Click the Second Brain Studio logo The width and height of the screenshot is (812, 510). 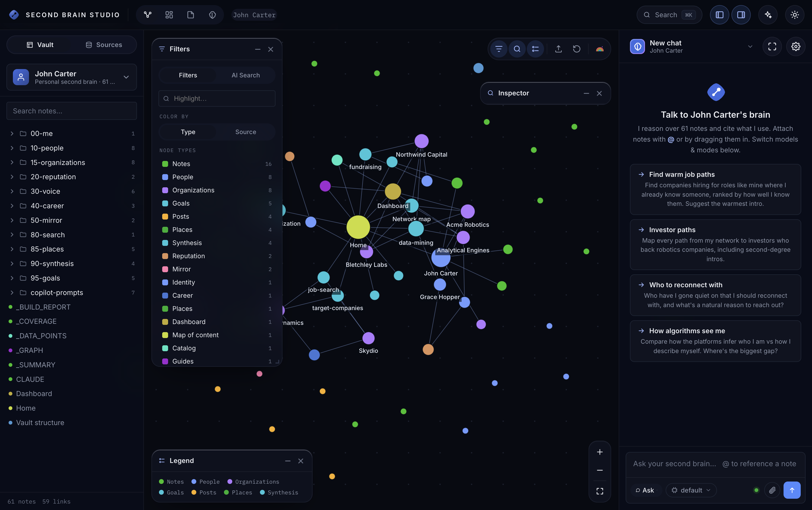point(14,15)
